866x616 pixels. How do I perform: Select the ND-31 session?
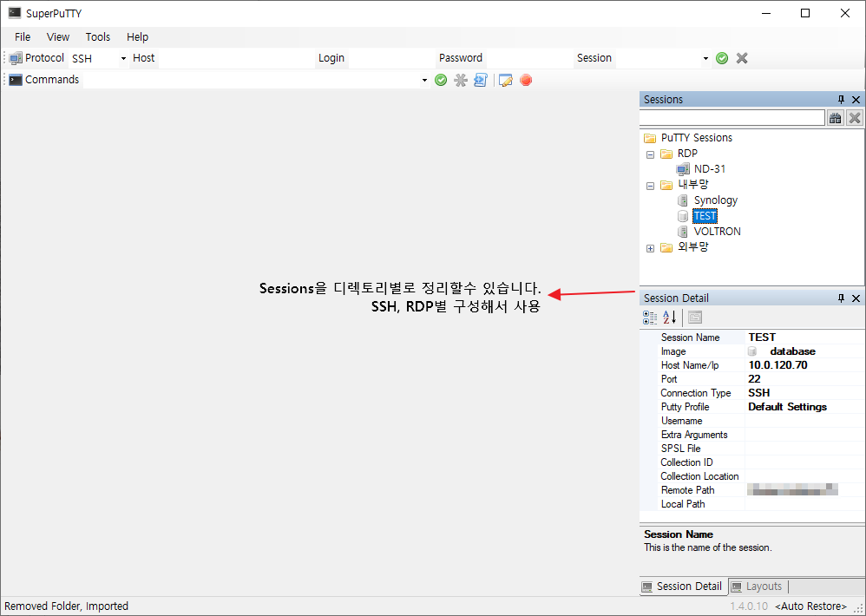tap(710, 169)
